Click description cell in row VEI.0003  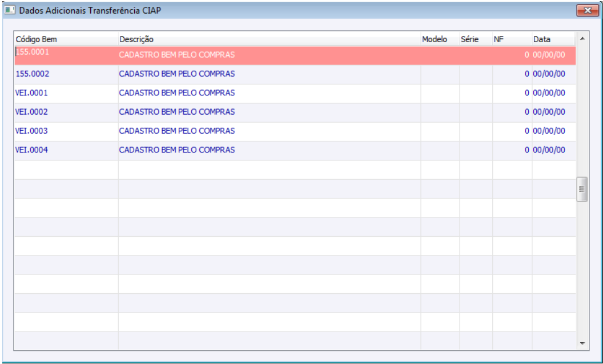click(270, 131)
